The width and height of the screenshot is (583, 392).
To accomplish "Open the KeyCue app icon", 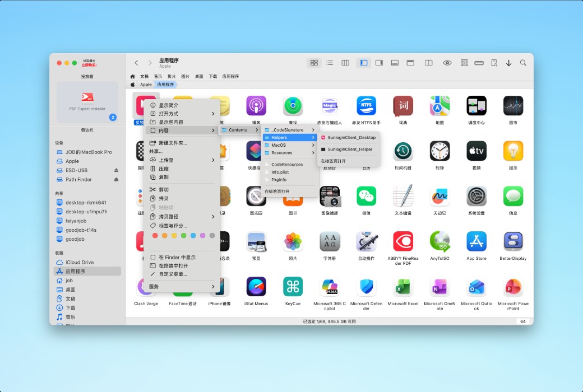I will (293, 287).
